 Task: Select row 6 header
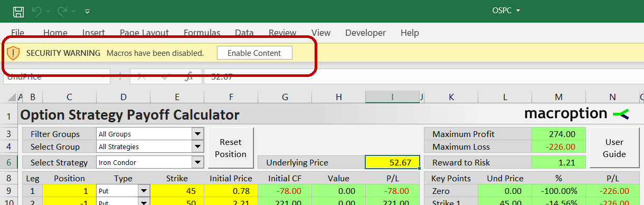(8, 162)
